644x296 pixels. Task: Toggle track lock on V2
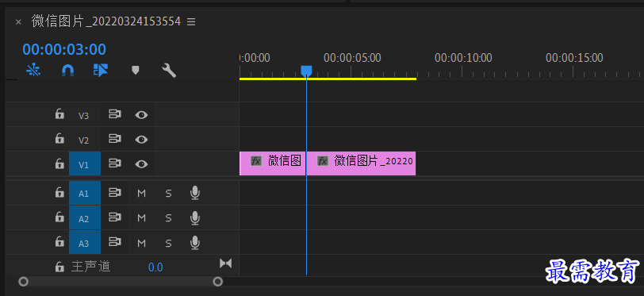[59, 139]
